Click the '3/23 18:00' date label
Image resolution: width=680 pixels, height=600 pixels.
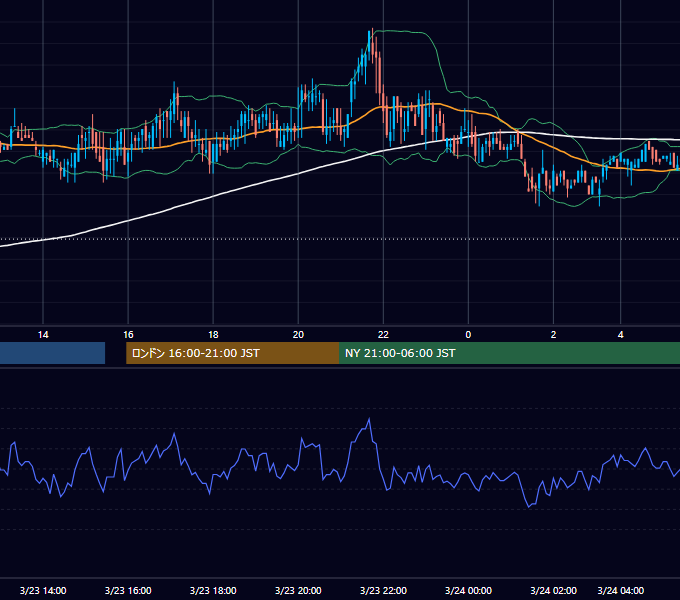pyautogui.click(x=213, y=590)
